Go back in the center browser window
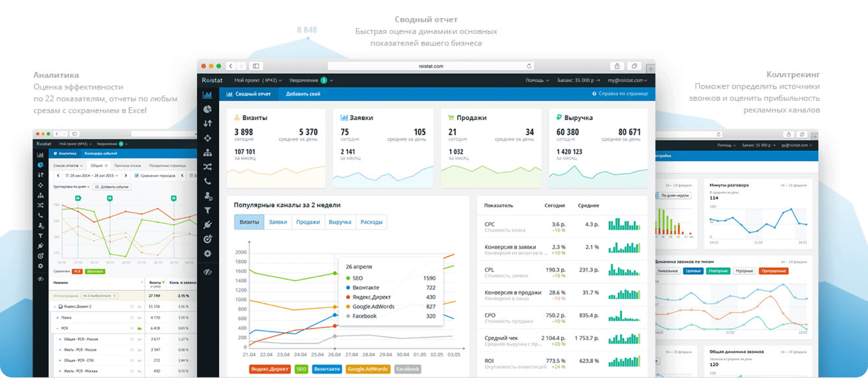868x378 pixels. (231, 66)
